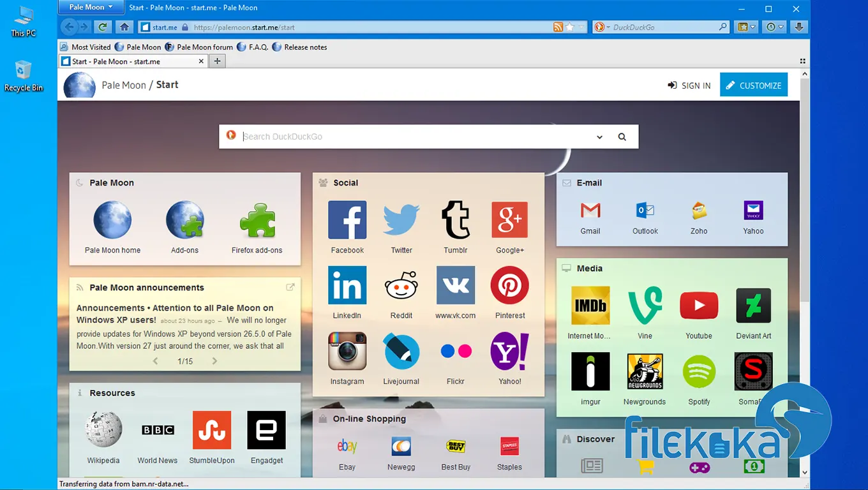This screenshot has width=868, height=490.
Task: Show the downloads panel
Action: click(x=799, y=27)
